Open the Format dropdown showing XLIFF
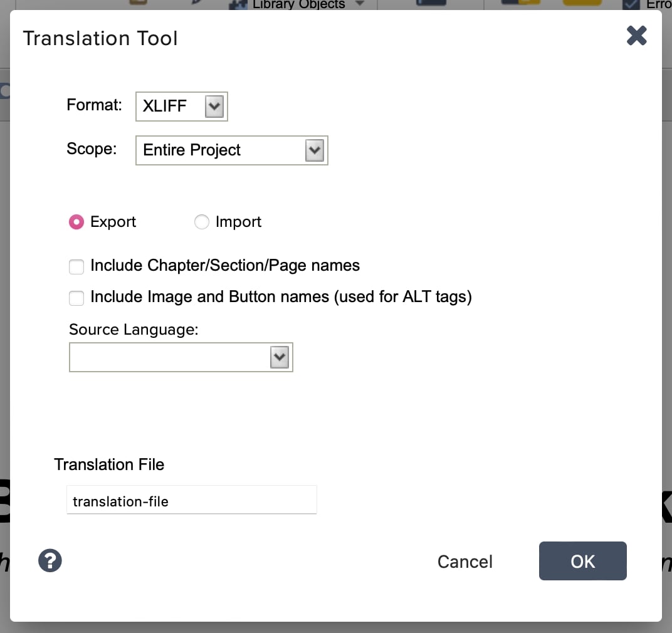672x633 pixels. click(x=181, y=107)
